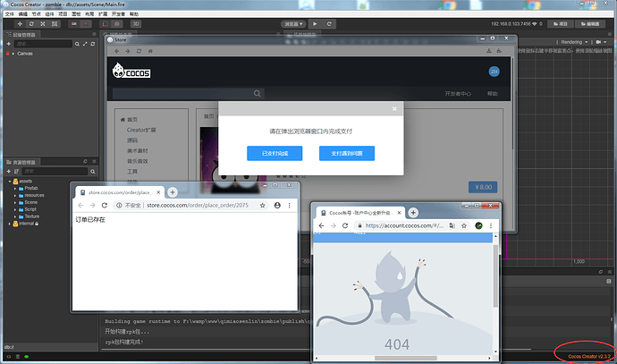617x364 pixels.
Task: Expand the resources folder
Action: tap(15, 196)
